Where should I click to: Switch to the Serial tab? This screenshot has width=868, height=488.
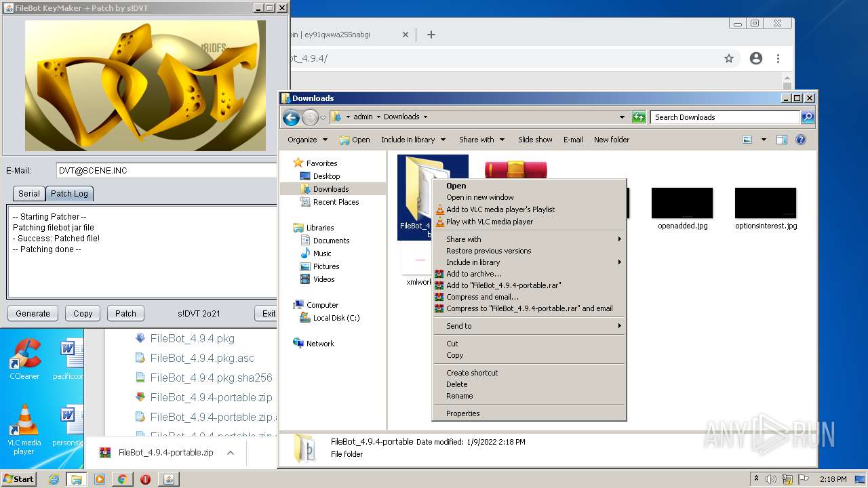(x=28, y=194)
